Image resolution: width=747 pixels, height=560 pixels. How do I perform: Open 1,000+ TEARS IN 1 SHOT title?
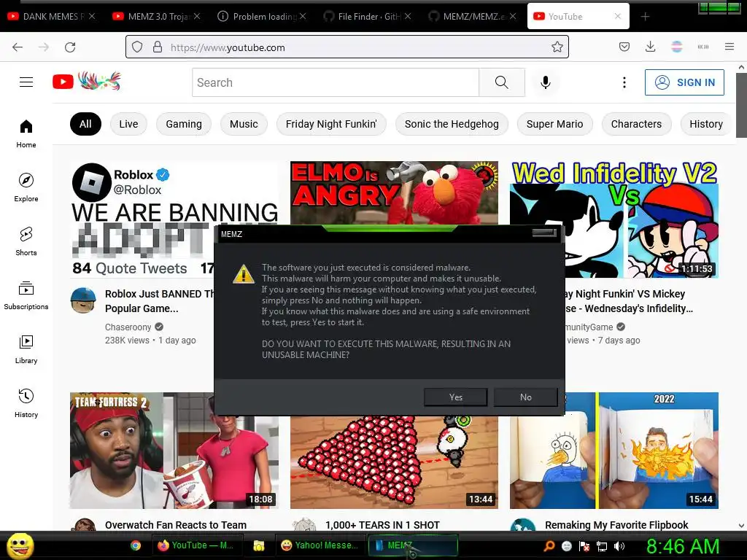[x=382, y=525]
